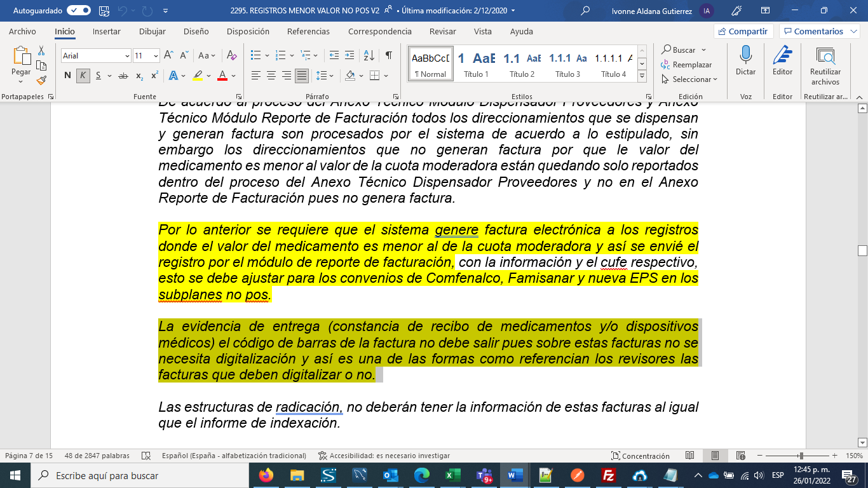Click the bullet list icon

[x=255, y=56]
